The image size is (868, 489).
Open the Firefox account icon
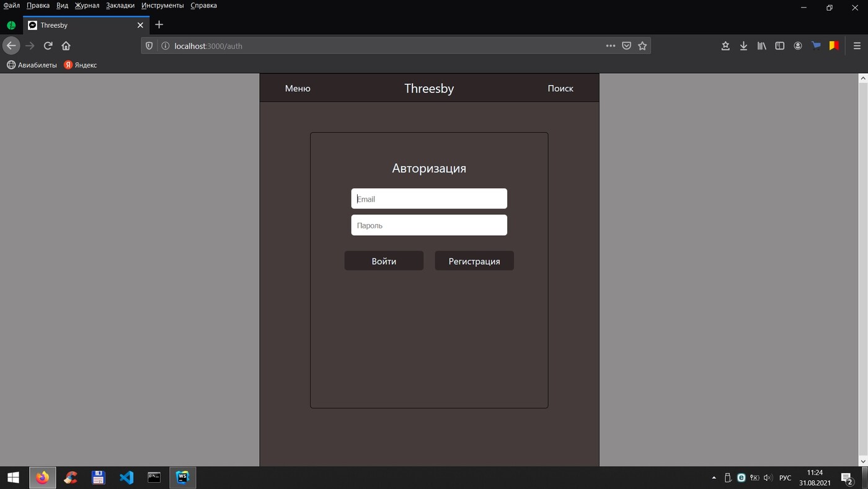pyautogui.click(x=798, y=46)
